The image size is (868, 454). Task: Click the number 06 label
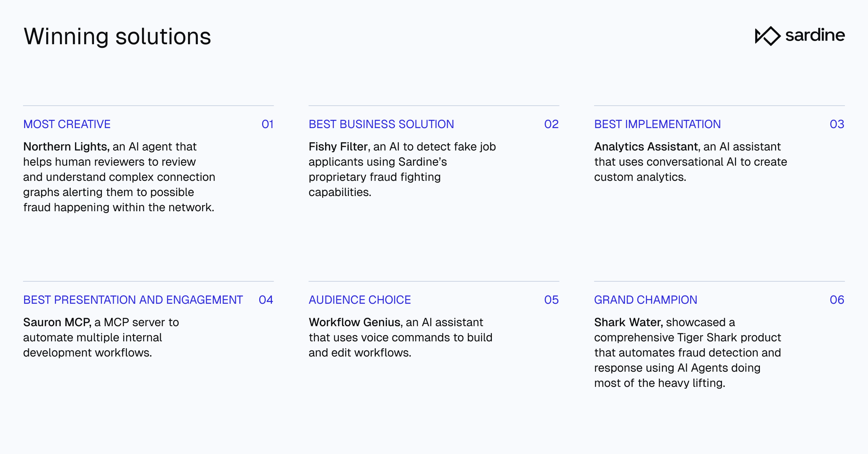pyautogui.click(x=837, y=300)
